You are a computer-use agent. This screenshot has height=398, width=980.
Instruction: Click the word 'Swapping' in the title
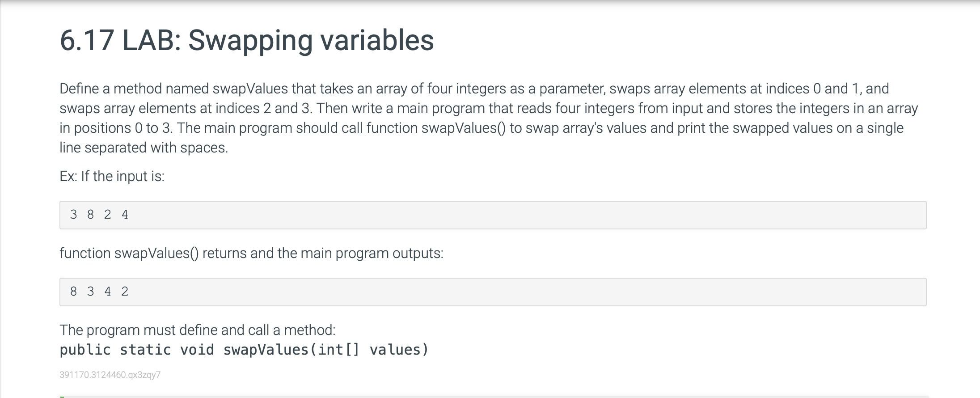coord(250,41)
